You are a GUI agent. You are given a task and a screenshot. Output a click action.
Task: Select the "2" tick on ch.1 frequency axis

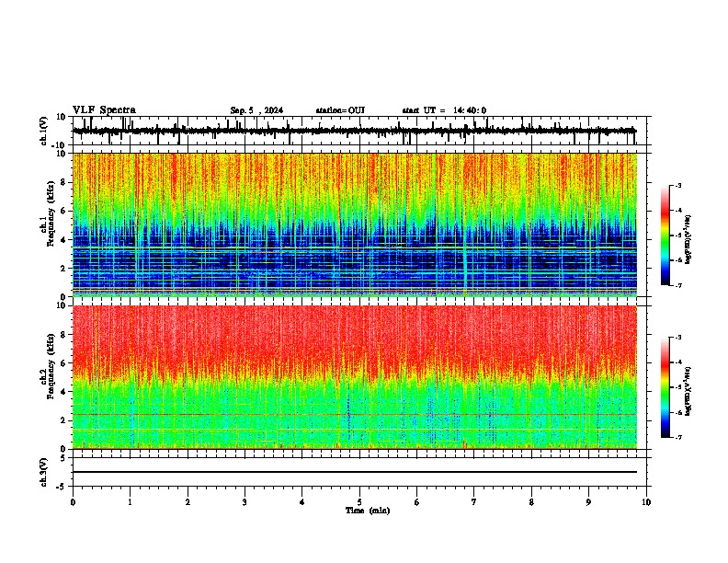pos(63,268)
